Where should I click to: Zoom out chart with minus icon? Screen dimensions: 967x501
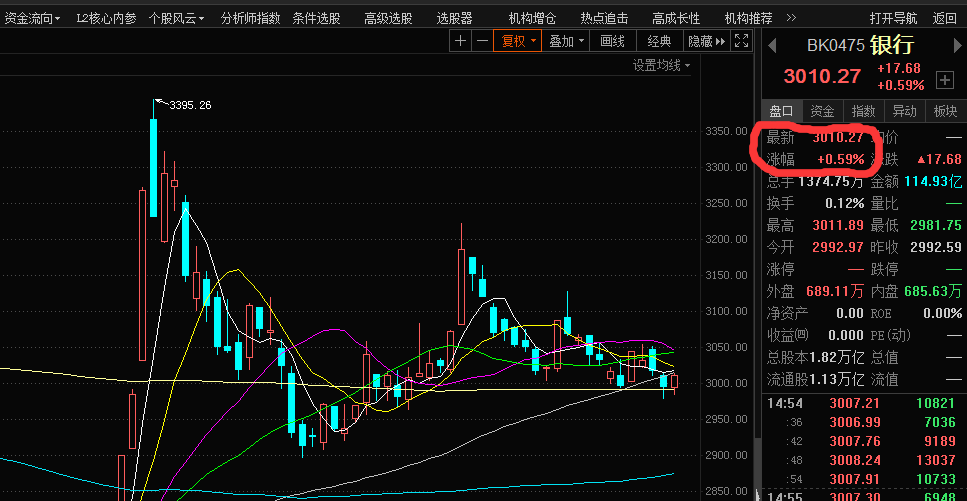[482, 41]
